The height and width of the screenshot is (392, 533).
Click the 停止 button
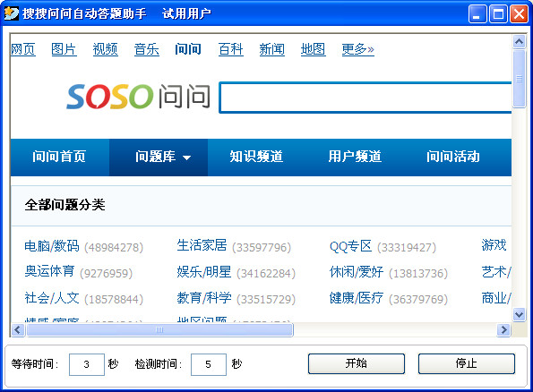pos(467,363)
